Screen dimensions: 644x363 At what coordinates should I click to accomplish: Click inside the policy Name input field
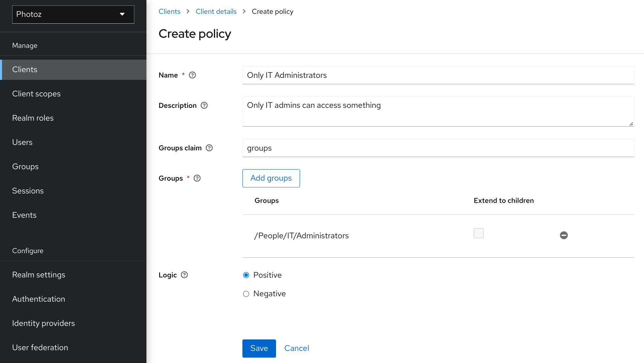tap(370, 75)
